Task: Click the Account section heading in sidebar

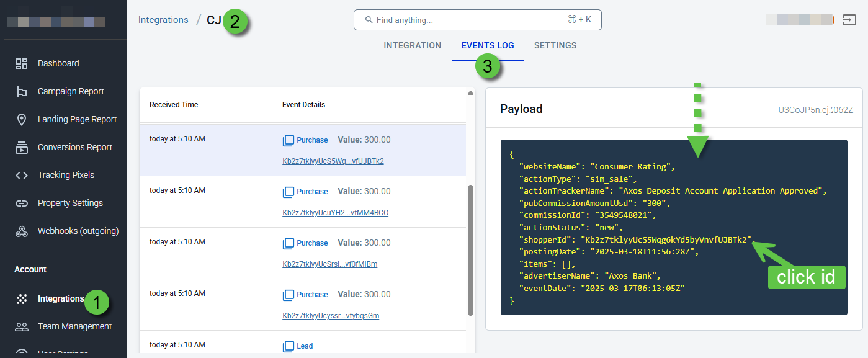Action: [x=30, y=269]
